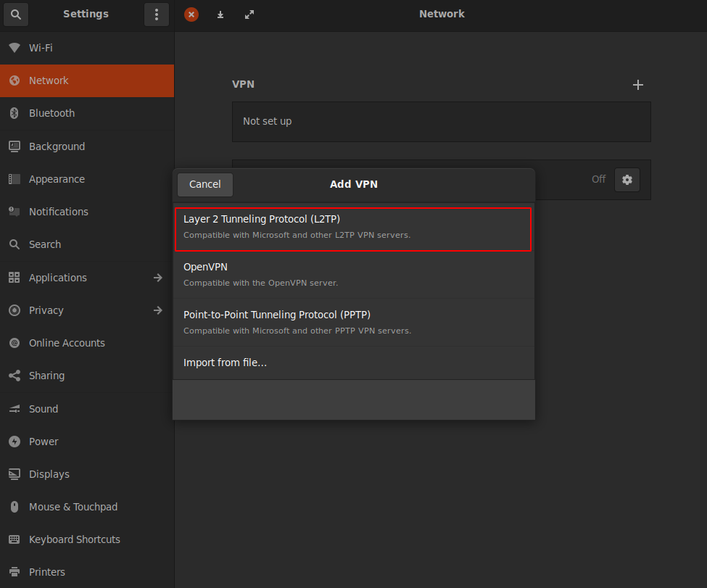Click the plus icon to add a VPN
Screen dimensions: 707x588
637,85
